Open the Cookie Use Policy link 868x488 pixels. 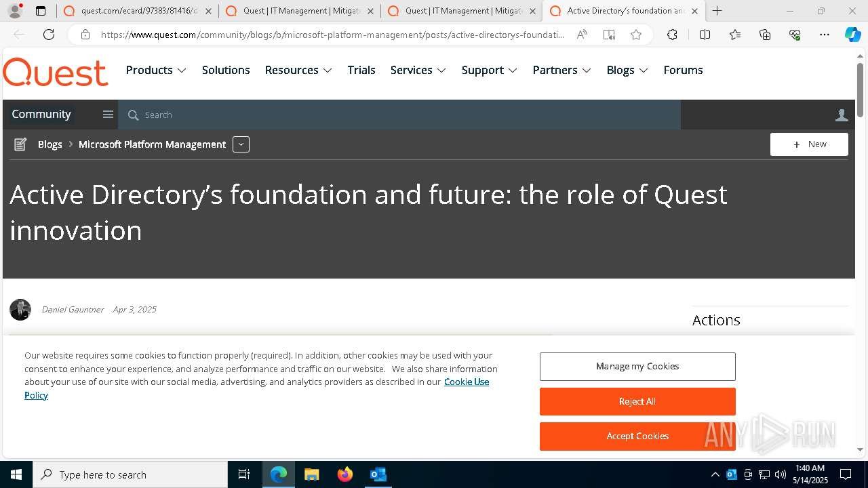(x=466, y=382)
